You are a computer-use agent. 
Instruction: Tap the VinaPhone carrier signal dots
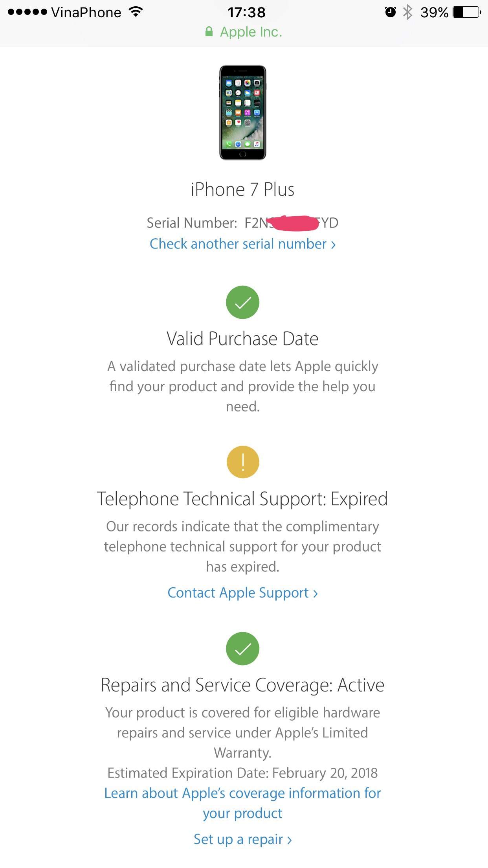(28, 12)
